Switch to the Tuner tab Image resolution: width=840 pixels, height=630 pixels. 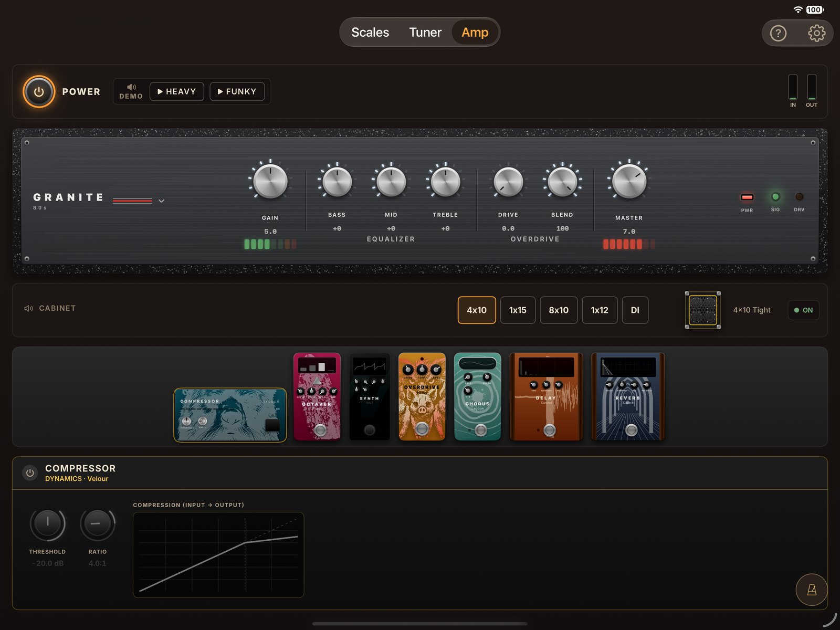[x=425, y=33]
